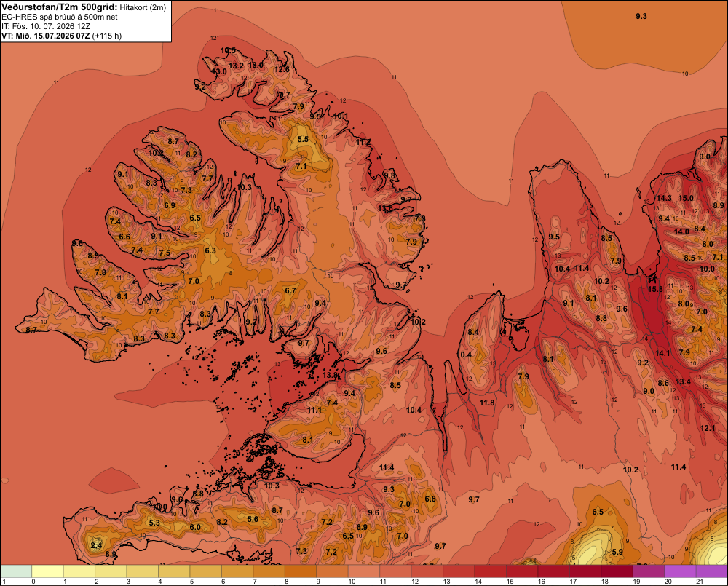The width and height of the screenshot is (728, 586).
Task: Click legend swatch between -1 and 0
Action: click(x=16, y=571)
